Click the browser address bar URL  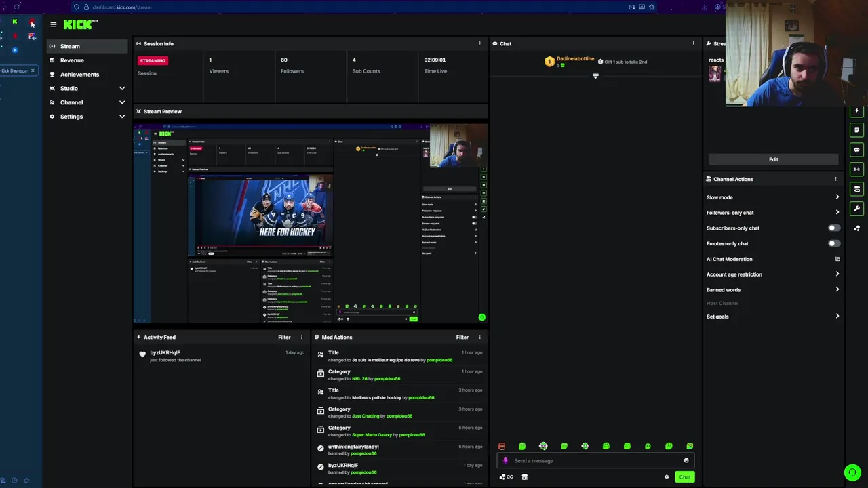[x=122, y=7]
